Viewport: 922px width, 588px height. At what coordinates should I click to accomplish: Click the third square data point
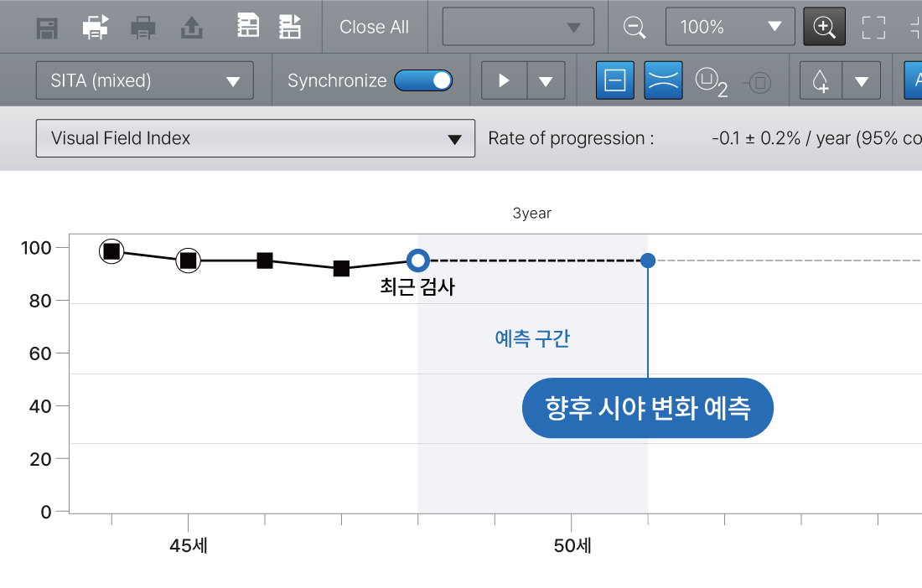click(x=265, y=260)
